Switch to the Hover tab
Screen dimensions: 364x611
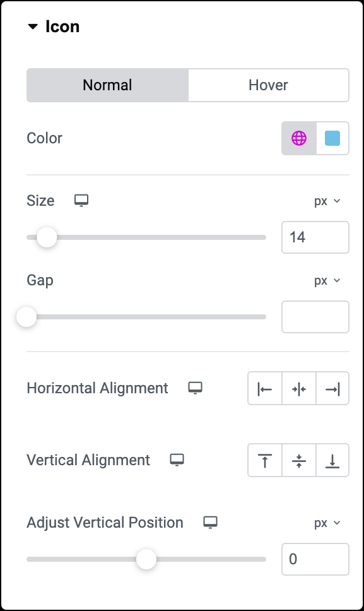coord(268,85)
